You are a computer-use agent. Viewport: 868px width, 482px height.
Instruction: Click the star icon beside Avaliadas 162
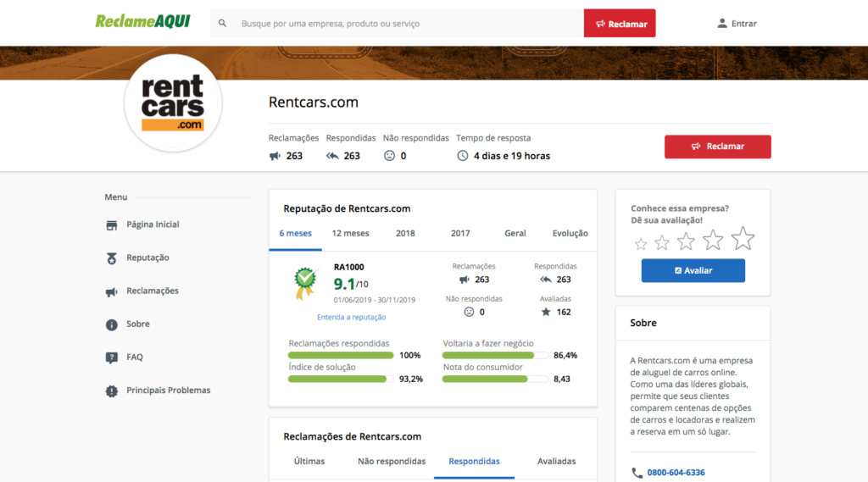click(546, 312)
